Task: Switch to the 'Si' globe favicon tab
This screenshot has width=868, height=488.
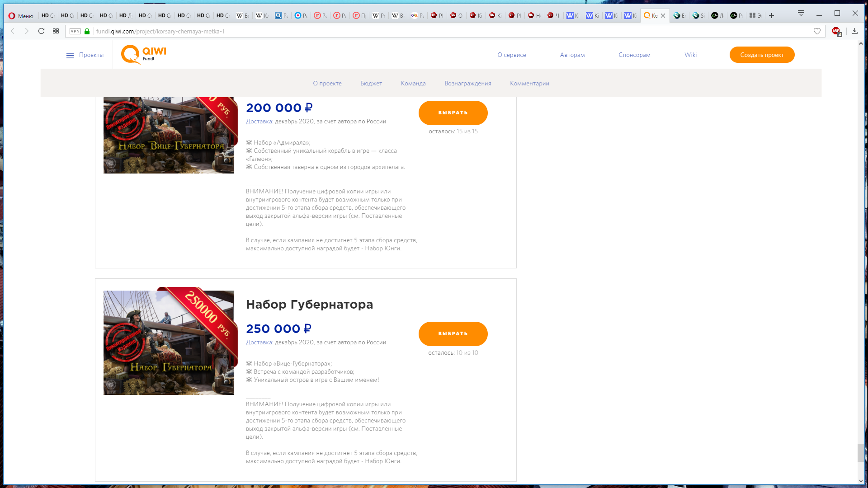Action: coord(698,15)
